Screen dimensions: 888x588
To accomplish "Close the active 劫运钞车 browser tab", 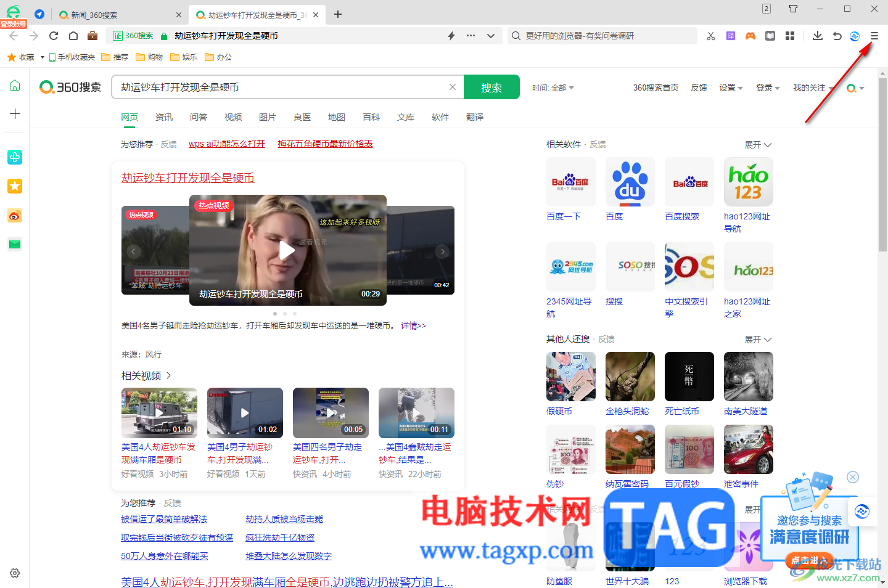I will 316,15.
